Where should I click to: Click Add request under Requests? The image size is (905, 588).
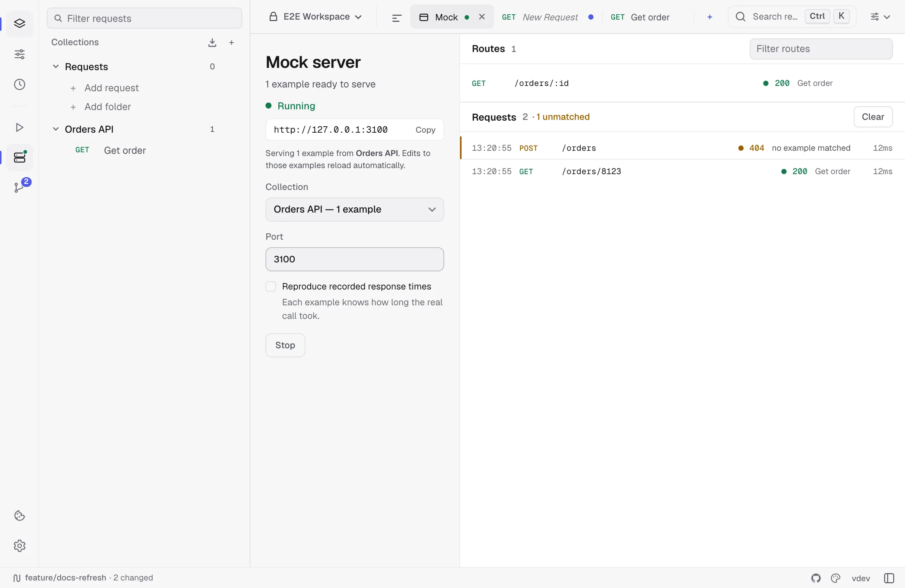click(111, 88)
